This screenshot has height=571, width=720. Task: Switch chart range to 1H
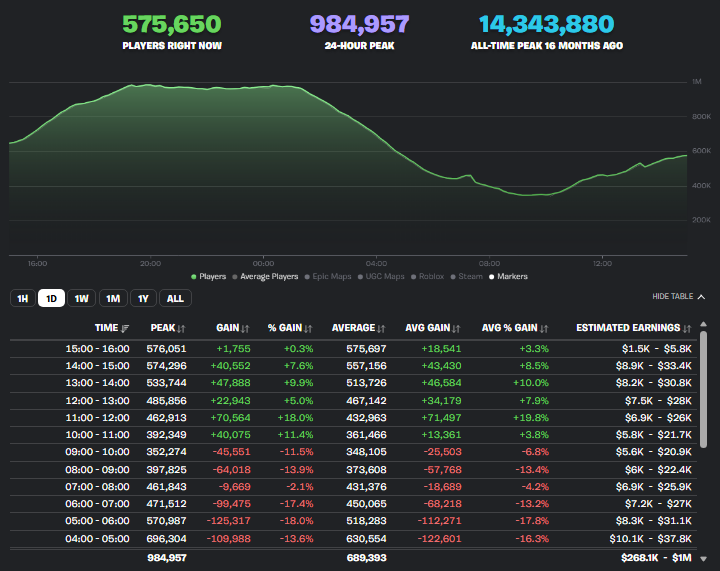pyautogui.click(x=22, y=298)
